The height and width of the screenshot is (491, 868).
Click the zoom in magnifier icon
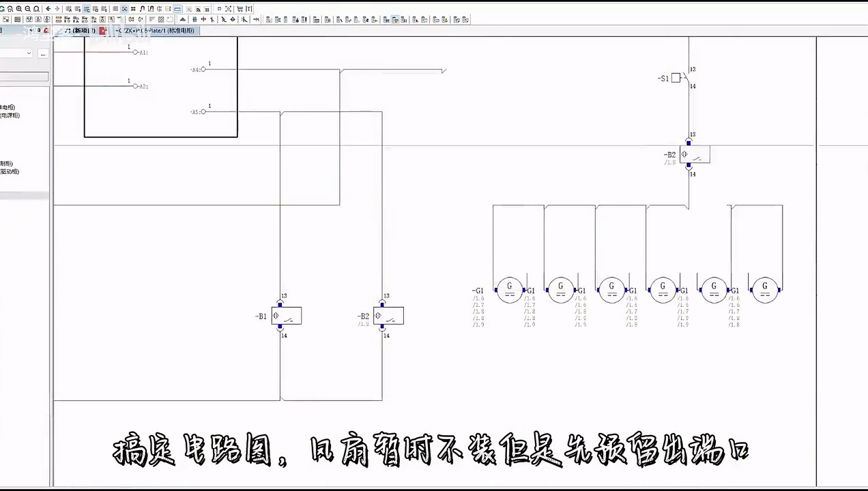[18, 9]
